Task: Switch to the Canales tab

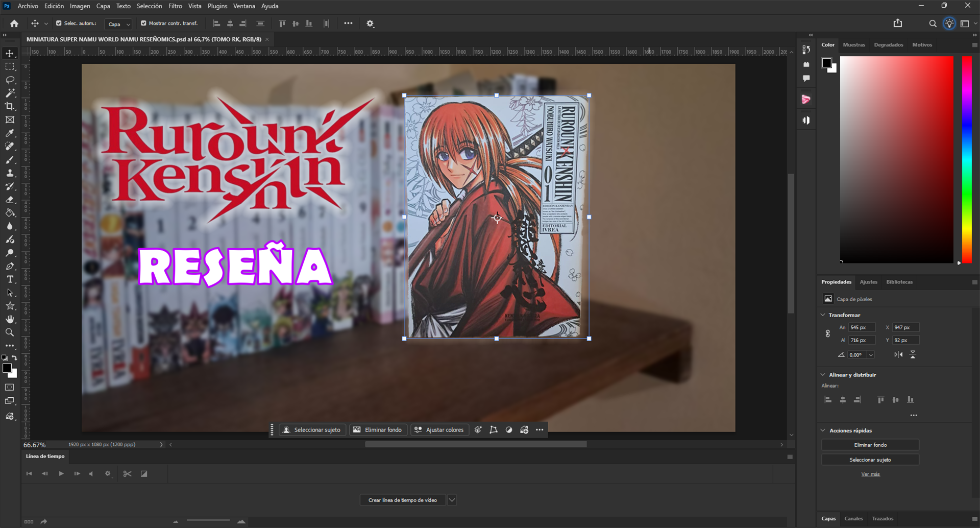Action: coord(853,519)
